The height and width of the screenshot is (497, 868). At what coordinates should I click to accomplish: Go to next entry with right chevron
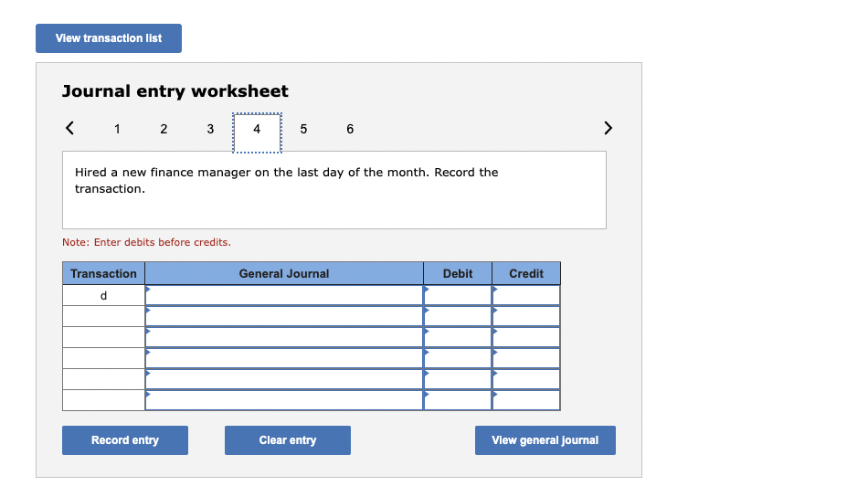(608, 129)
